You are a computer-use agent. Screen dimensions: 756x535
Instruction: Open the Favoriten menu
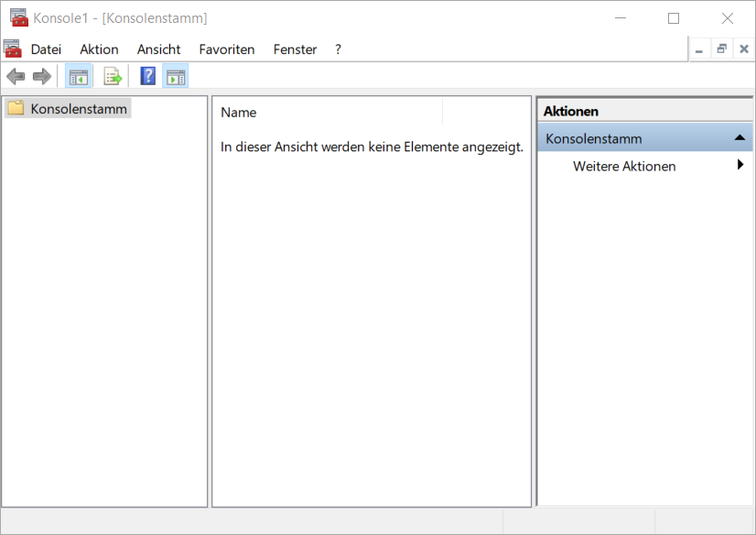[x=226, y=49]
